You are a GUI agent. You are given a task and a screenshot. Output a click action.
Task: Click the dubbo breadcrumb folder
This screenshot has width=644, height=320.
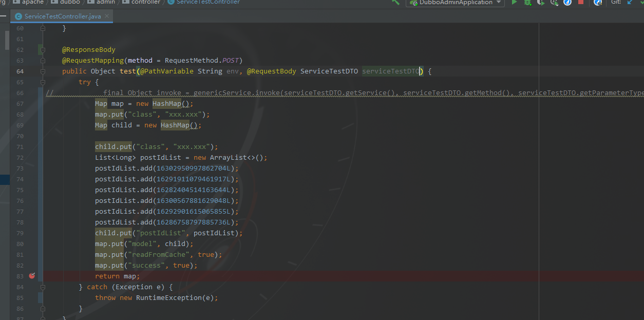coord(66,2)
